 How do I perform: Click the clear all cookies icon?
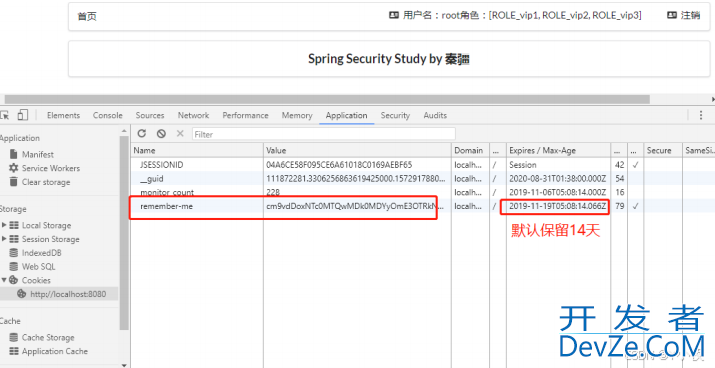point(161,134)
